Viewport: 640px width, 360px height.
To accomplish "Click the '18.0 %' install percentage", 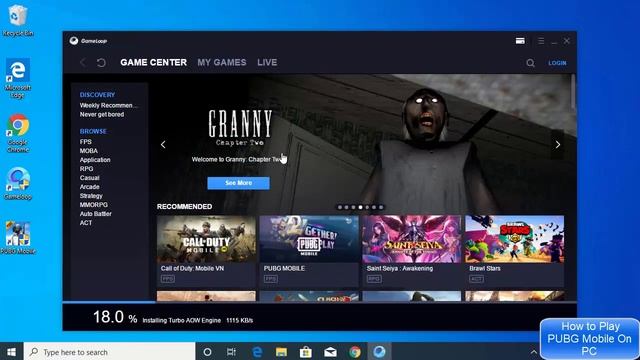I will [115, 317].
